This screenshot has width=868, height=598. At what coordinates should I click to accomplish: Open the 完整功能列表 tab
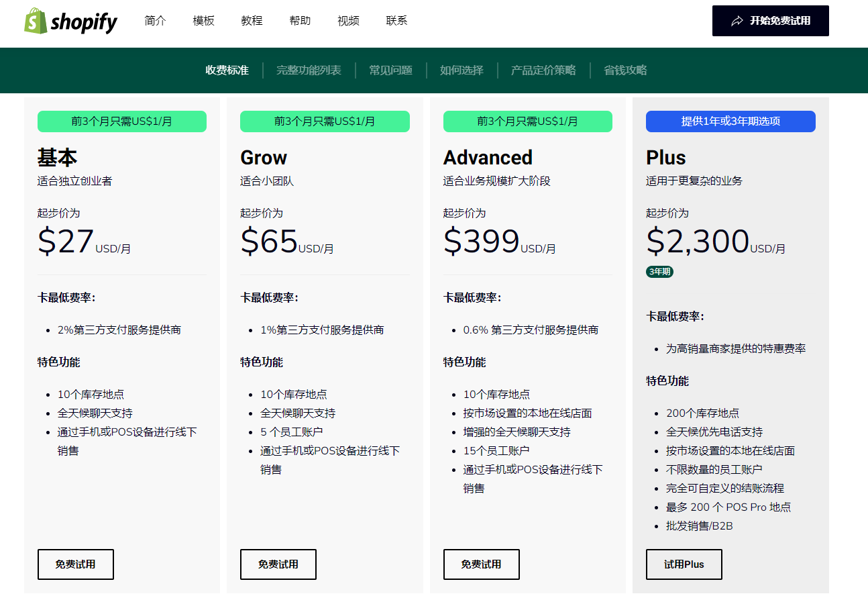pyautogui.click(x=309, y=70)
